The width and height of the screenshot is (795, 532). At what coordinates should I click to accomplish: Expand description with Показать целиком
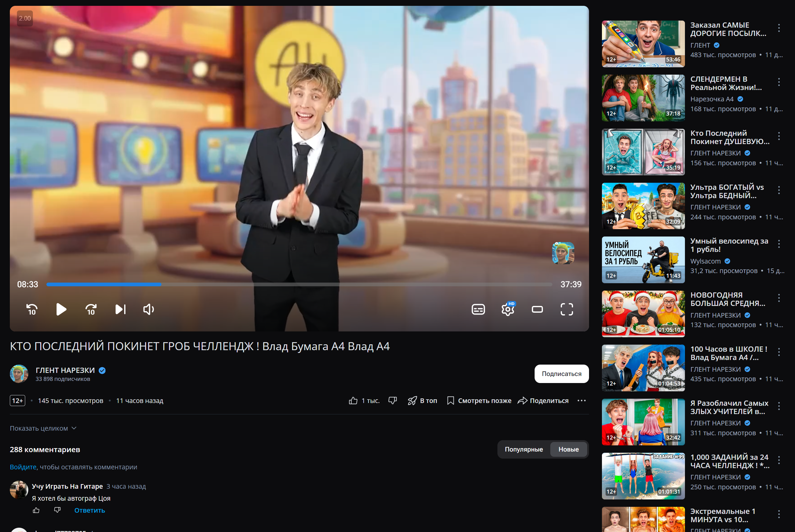(x=43, y=428)
